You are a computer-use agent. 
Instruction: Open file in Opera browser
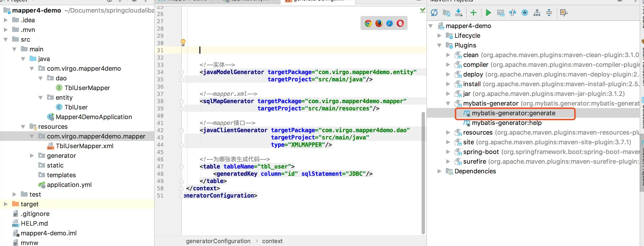click(400, 23)
